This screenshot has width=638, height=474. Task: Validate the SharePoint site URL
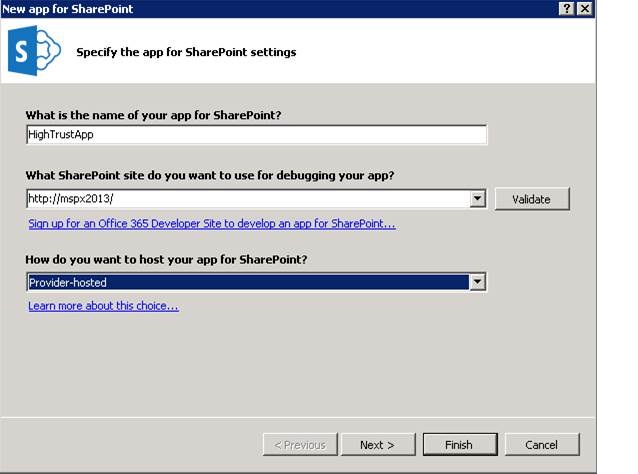point(532,199)
